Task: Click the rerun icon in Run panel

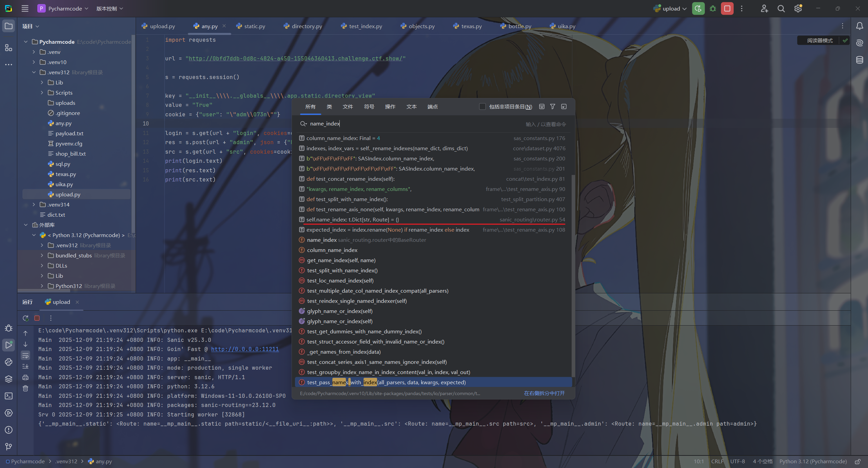Action: 25,318
